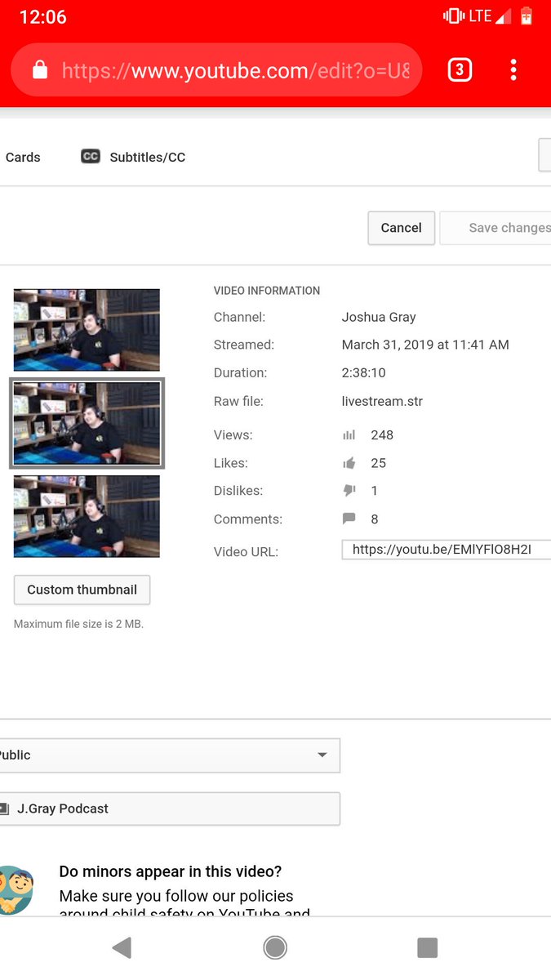Click the comments speech bubble icon
The width and height of the screenshot is (551, 980).
tap(349, 519)
